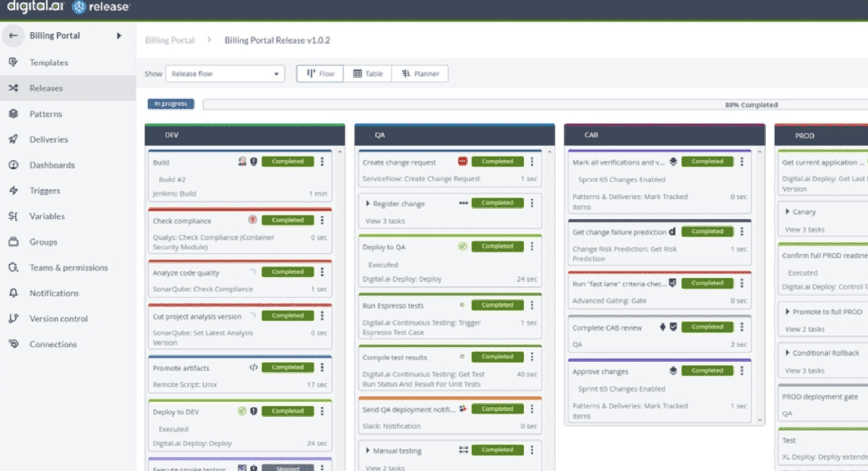Click Build task Jenkins avatar icon
The height and width of the screenshot is (471, 868).
(242, 161)
